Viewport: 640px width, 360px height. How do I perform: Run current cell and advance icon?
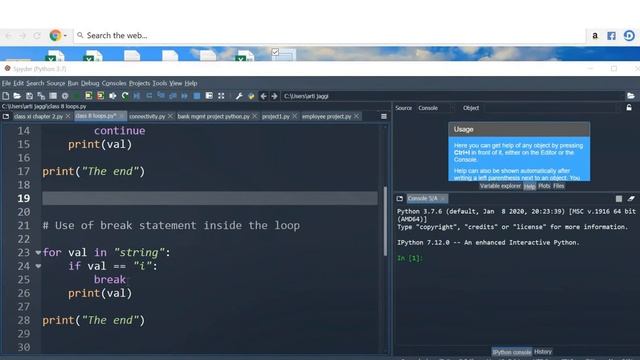[100, 96]
